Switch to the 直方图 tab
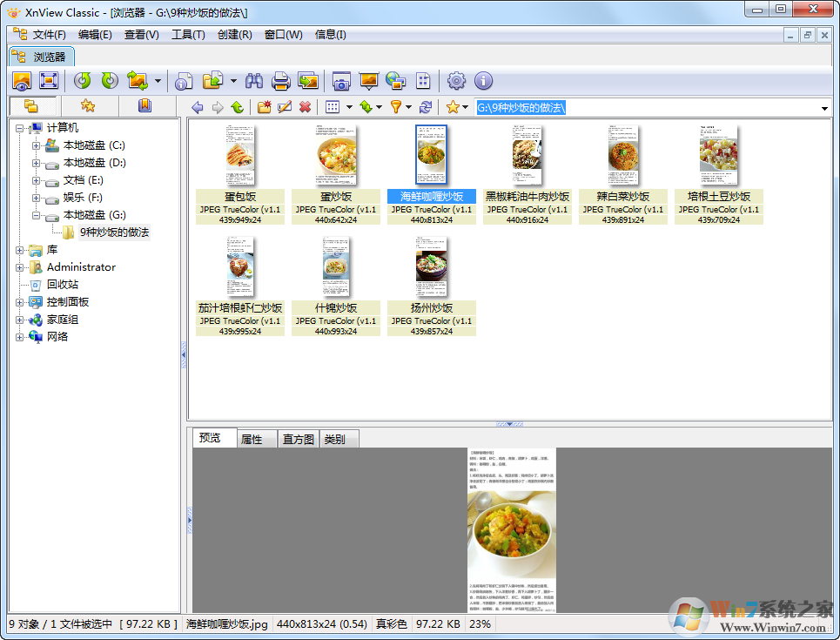The width and height of the screenshot is (840, 640). coord(297,439)
